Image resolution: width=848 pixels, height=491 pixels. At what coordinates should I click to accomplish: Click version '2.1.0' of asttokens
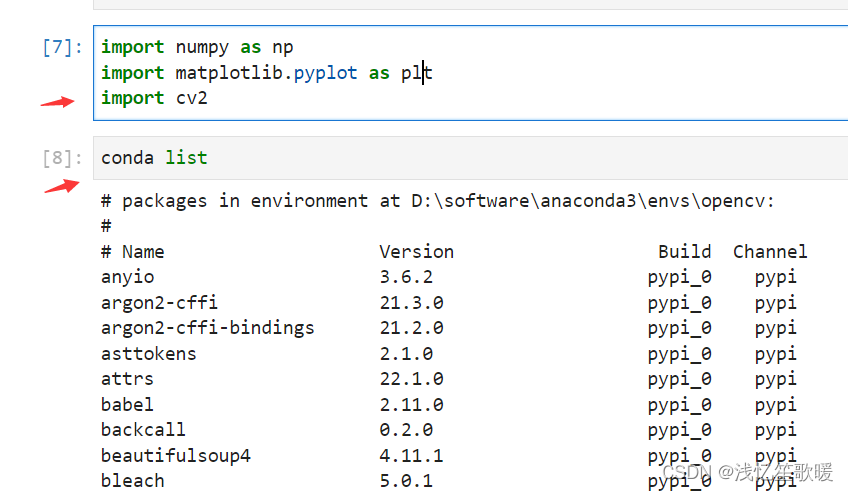pyautogui.click(x=406, y=354)
